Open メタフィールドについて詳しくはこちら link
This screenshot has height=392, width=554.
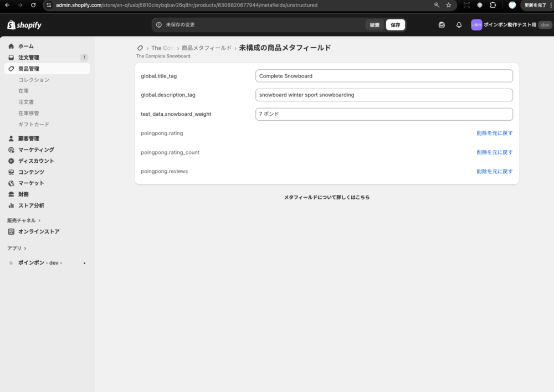(x=326, y=197)
